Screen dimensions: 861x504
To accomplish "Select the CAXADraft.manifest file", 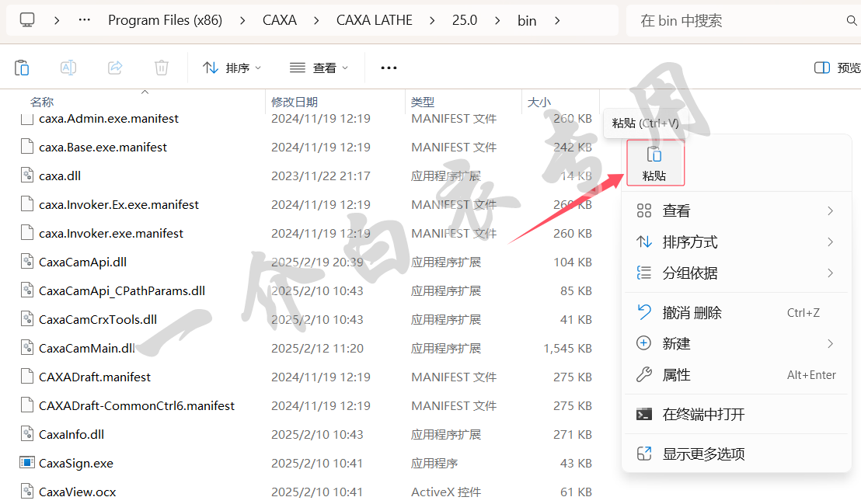I will pyautogui.click(x=95, y=377).
